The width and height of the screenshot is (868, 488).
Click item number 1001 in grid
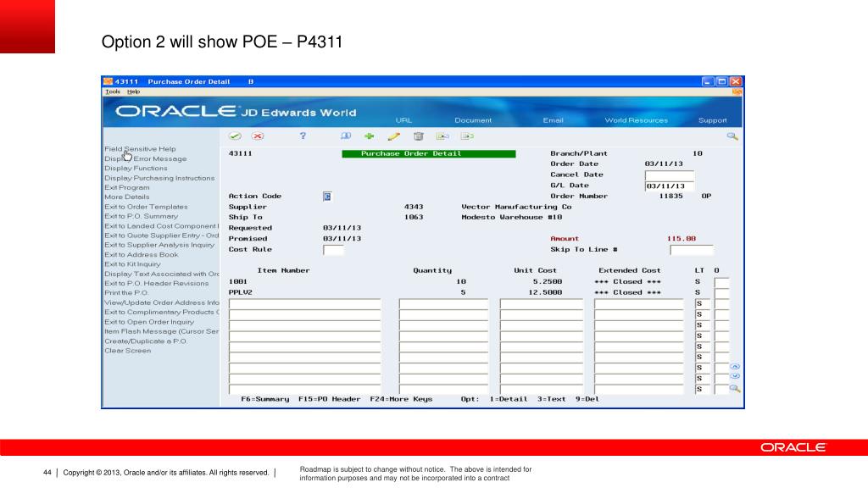[238, 281]
